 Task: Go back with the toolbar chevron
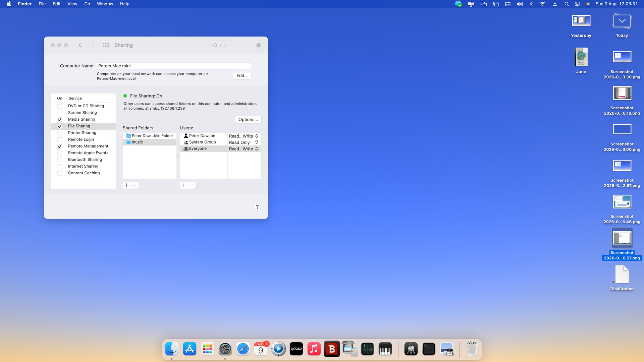(x=80, y=45)
